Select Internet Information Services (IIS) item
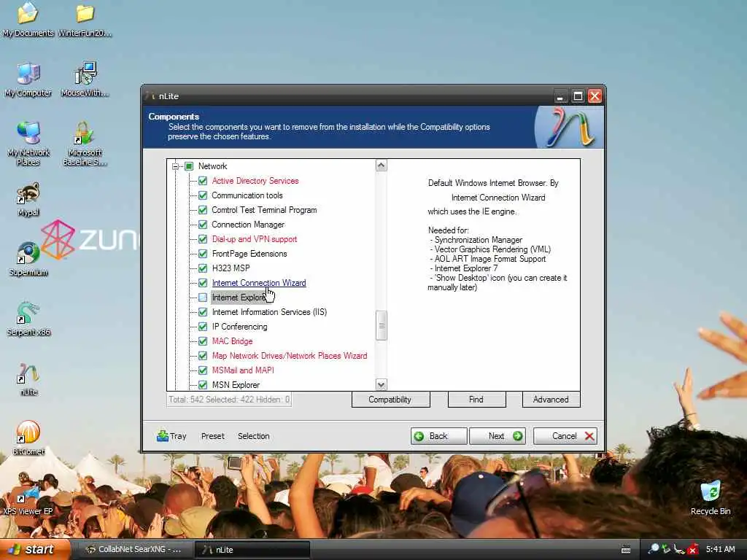Viewport: 747px width, 560px height. coord(269,312)
